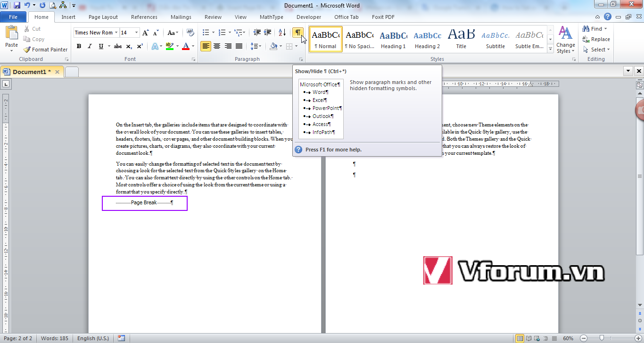The image size is (644, 343).
Task: Click the Save icon in Quick Access Toolbar
Action: pos(17,6)
